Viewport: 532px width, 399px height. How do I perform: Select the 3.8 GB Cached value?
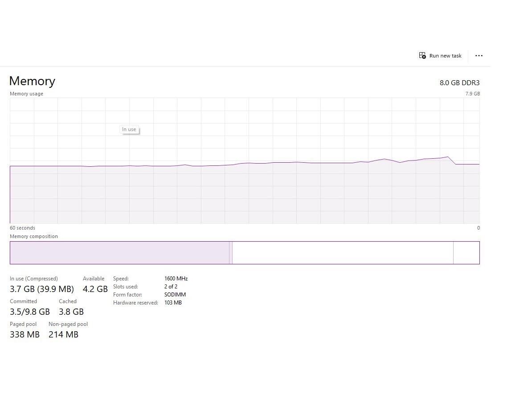point(71,312)
